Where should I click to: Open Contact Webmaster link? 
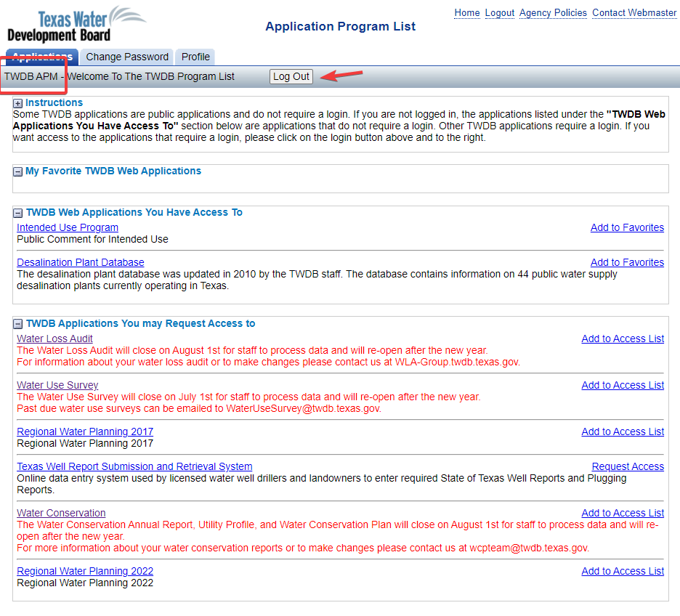(634, 13)
